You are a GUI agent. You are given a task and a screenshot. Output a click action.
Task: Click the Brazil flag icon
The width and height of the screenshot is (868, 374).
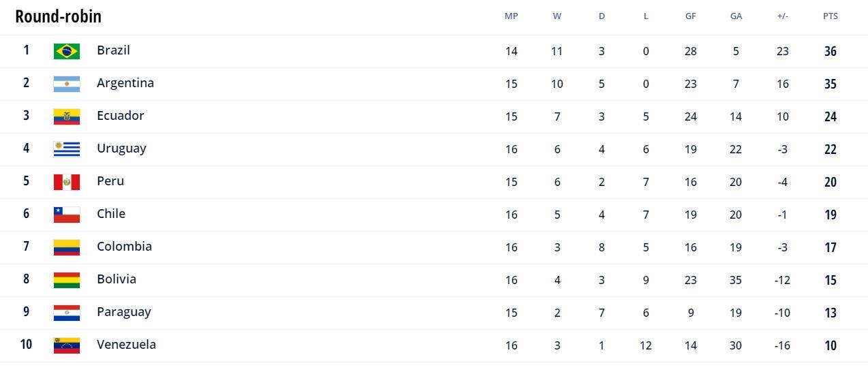(x=67, y=51)
